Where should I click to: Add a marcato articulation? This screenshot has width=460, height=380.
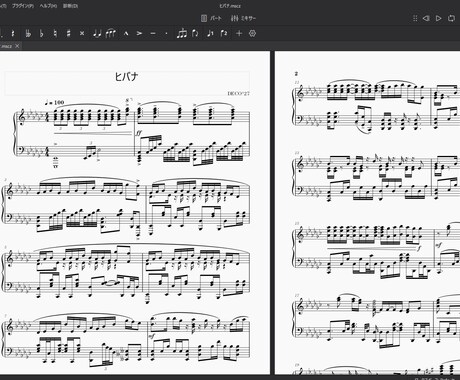[126, 33]
